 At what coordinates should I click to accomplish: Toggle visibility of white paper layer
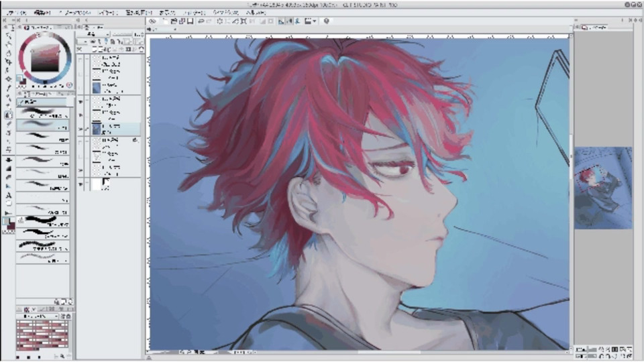pyautogui.click(x=80, y=184)
